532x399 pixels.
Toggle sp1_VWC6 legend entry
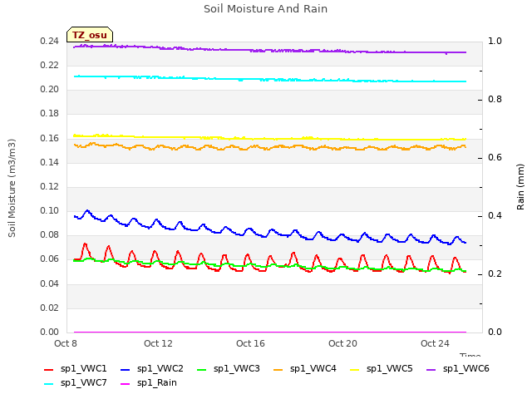(x=458, y=369)
